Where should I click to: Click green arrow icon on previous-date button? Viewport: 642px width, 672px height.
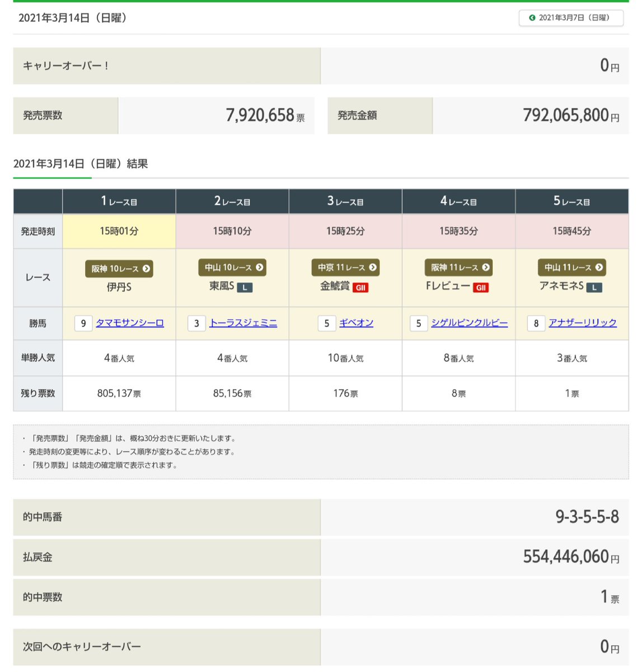coord(532,18)
